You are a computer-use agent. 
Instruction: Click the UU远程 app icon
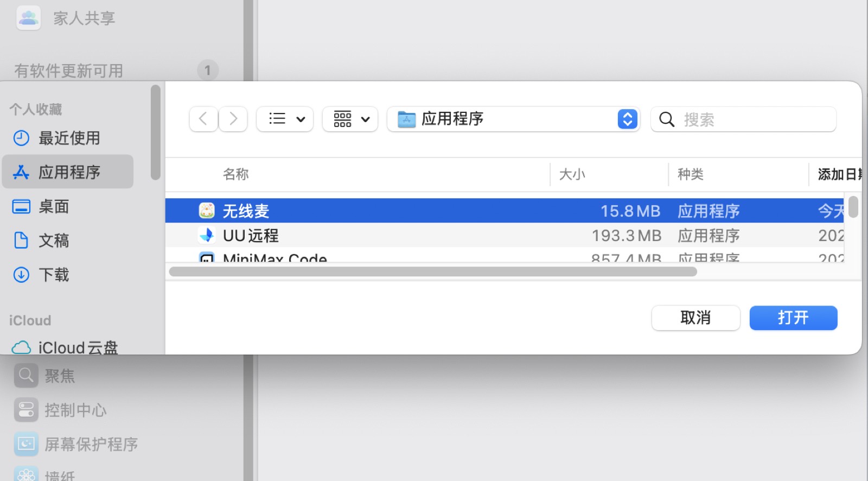(x=207, y=235)
